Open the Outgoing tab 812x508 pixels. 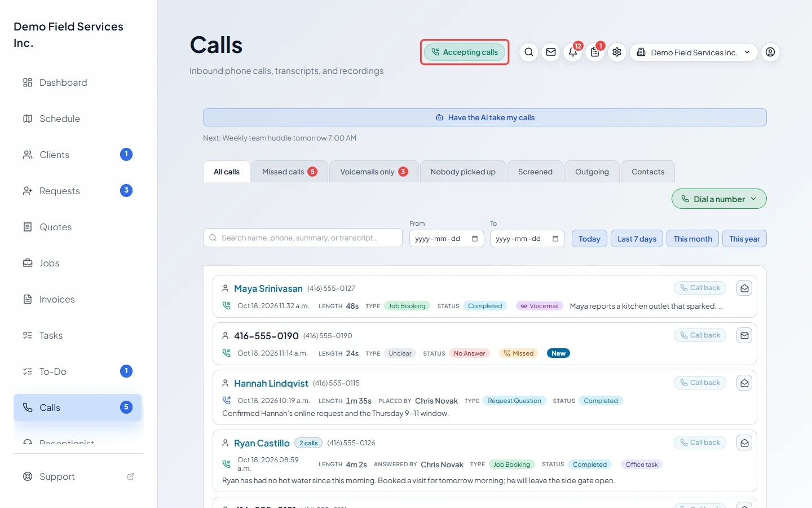click(x=592, y=172)
